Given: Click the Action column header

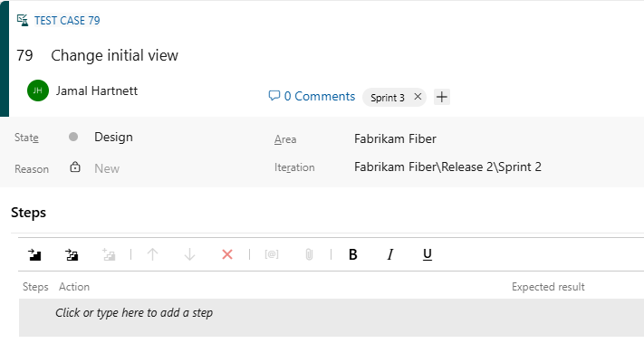Looking at the screenshot, I should pos(74,287).
